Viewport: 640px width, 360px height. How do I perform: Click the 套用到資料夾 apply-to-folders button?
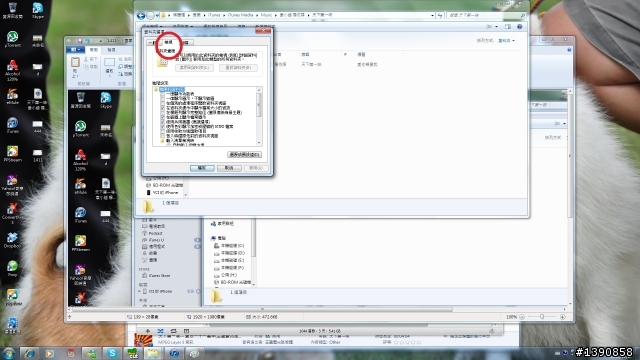[x=194, y=68]
